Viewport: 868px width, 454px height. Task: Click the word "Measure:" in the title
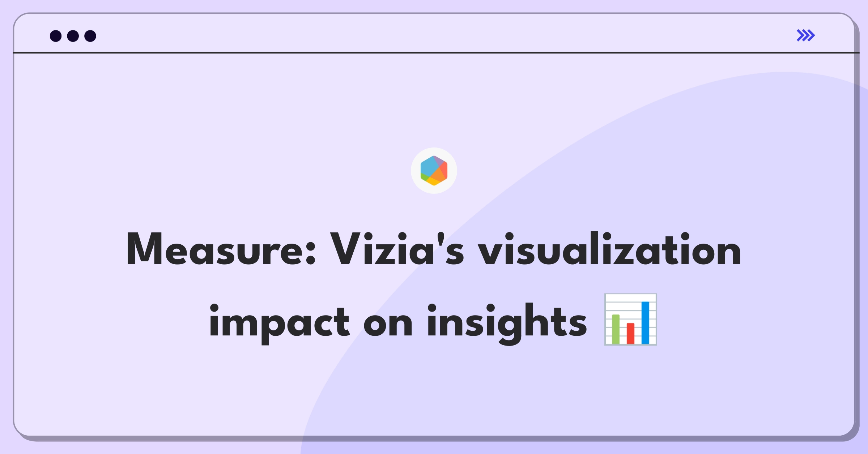[221, 249]
